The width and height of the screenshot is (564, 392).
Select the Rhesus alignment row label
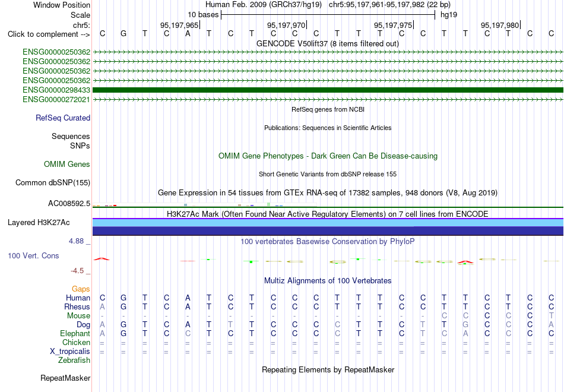(x=77, y=306)
